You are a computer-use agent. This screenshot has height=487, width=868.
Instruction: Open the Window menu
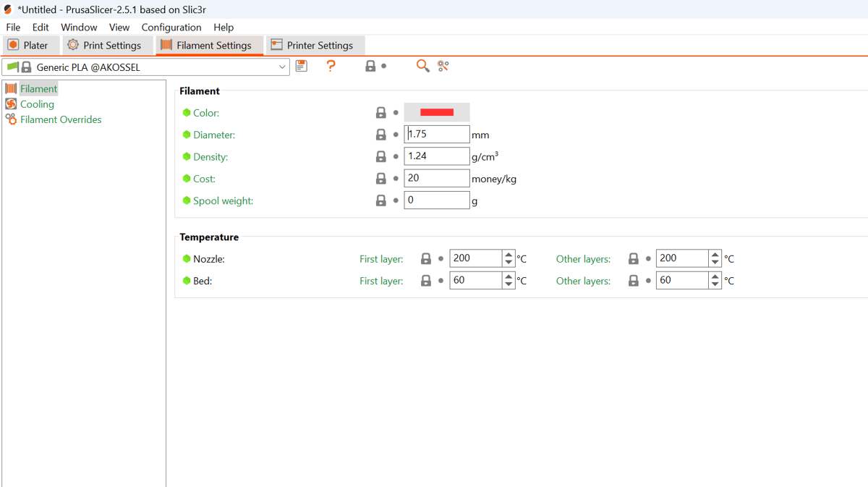pos(79,27)
